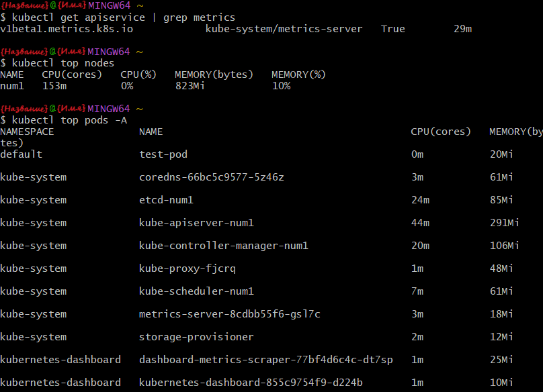
Task: Click the NAMESPACE column header
Action: [x=27, y=132]
